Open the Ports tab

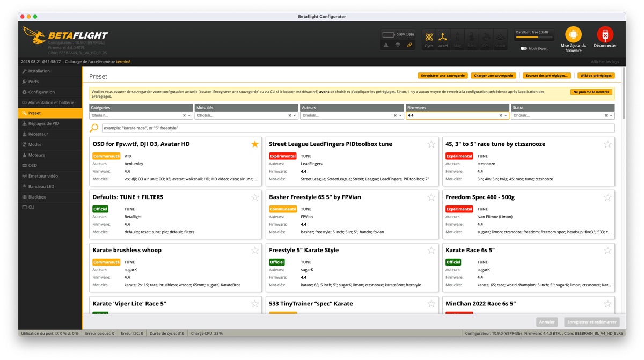[x=50, y=82]
